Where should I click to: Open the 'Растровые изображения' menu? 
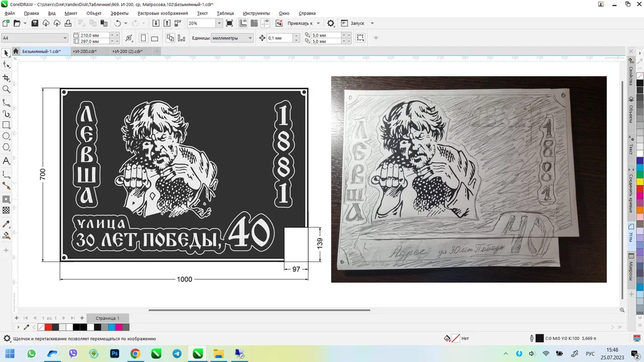click(163, 13)
